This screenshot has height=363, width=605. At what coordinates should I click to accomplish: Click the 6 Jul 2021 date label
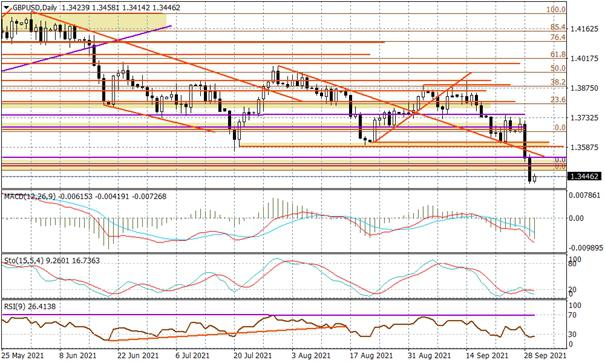click(x=194, y=355)
